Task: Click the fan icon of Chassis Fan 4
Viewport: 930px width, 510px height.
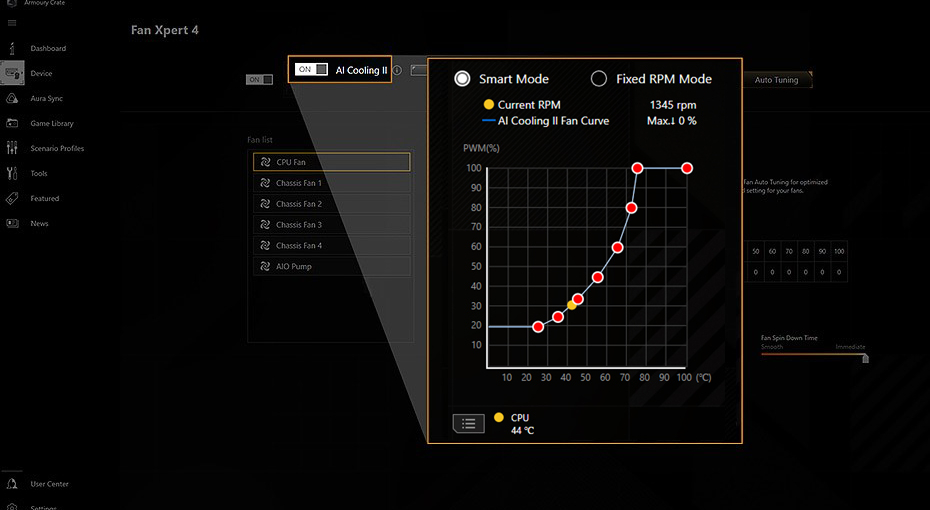Action: [x=265, y=246]
